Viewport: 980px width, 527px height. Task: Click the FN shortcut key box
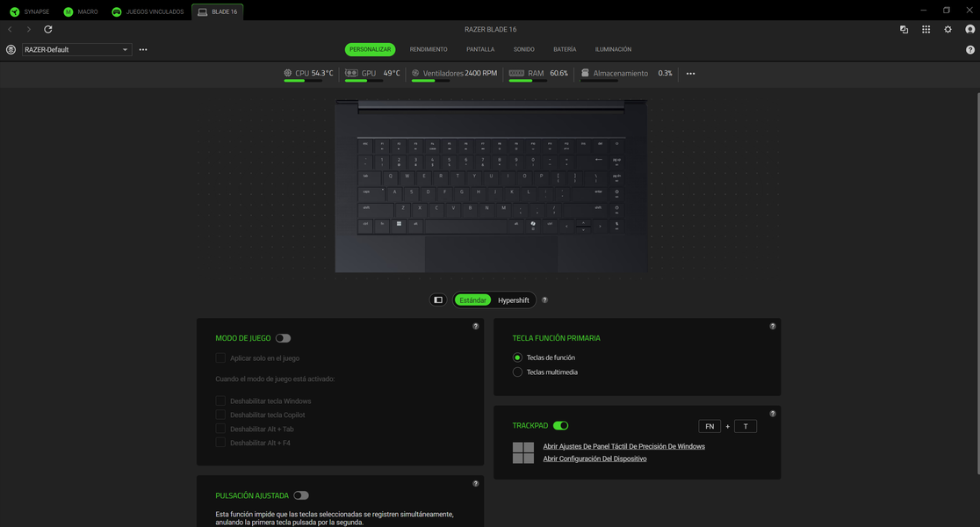click(710, 426)
